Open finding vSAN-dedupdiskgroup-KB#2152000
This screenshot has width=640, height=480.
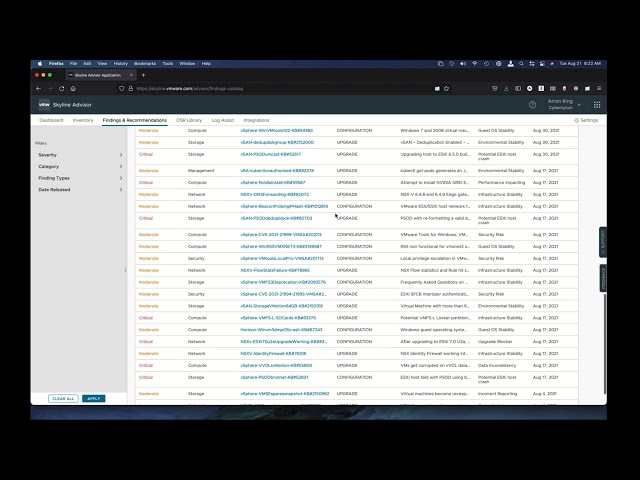point(277,142)
